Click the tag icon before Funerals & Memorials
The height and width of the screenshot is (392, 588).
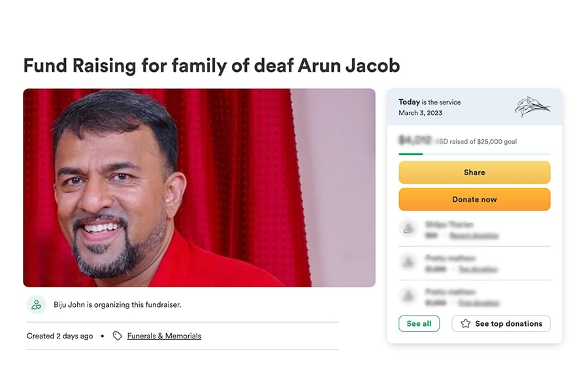tap(117, 336)
